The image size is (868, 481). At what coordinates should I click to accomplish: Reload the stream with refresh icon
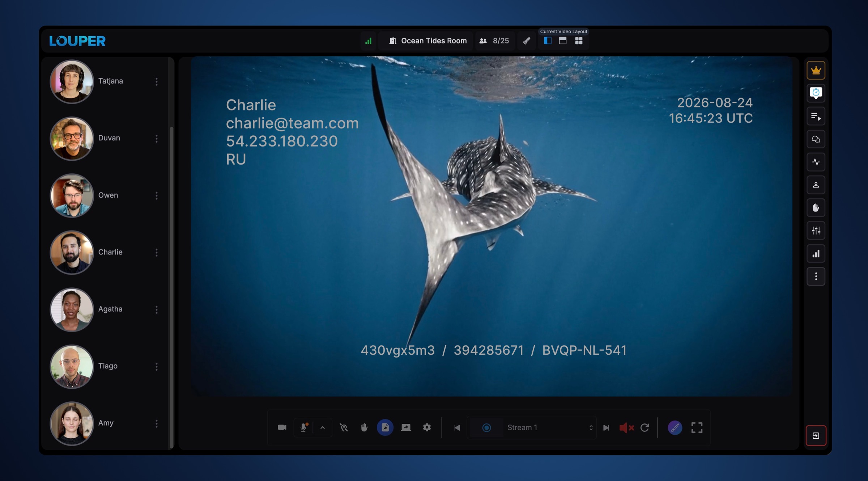pos(644,427)
